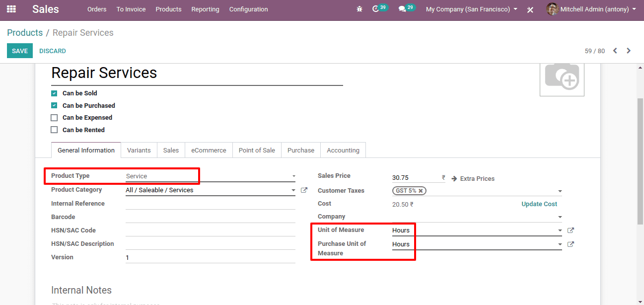This screenshot has width=644, height=305.
Task: Open the apps grid menu icon
Action: [11, 9]
